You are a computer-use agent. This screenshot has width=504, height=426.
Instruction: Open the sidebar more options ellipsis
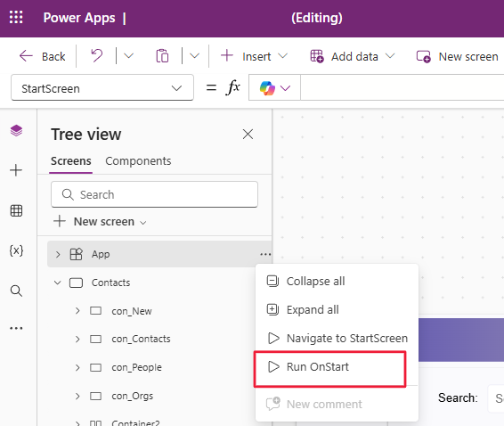tap(16, 328)
